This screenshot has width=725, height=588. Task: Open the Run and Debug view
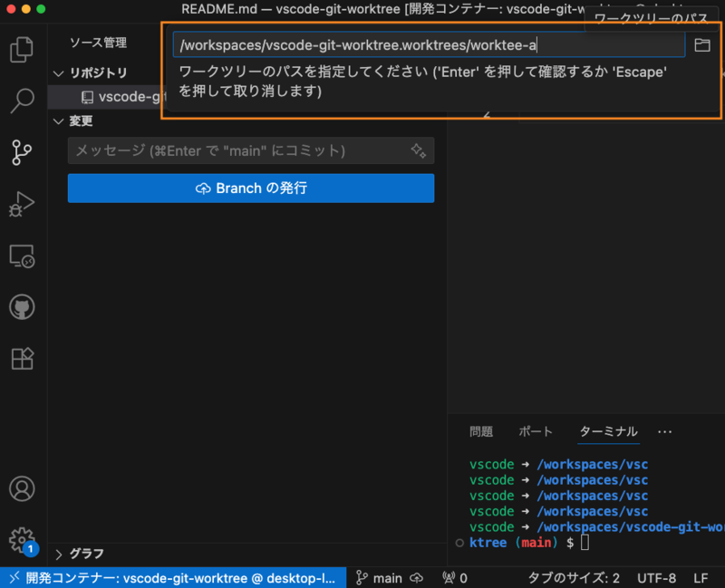pos(22,204)
